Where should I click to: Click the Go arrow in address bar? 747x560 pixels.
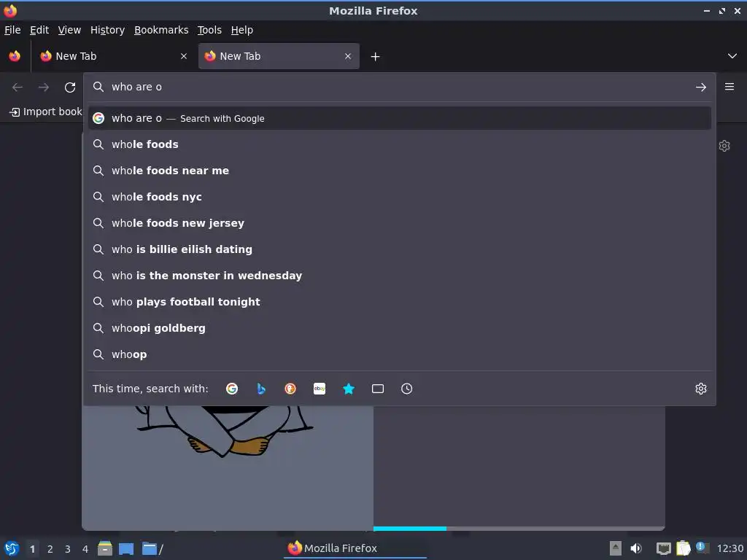[701, 87]
